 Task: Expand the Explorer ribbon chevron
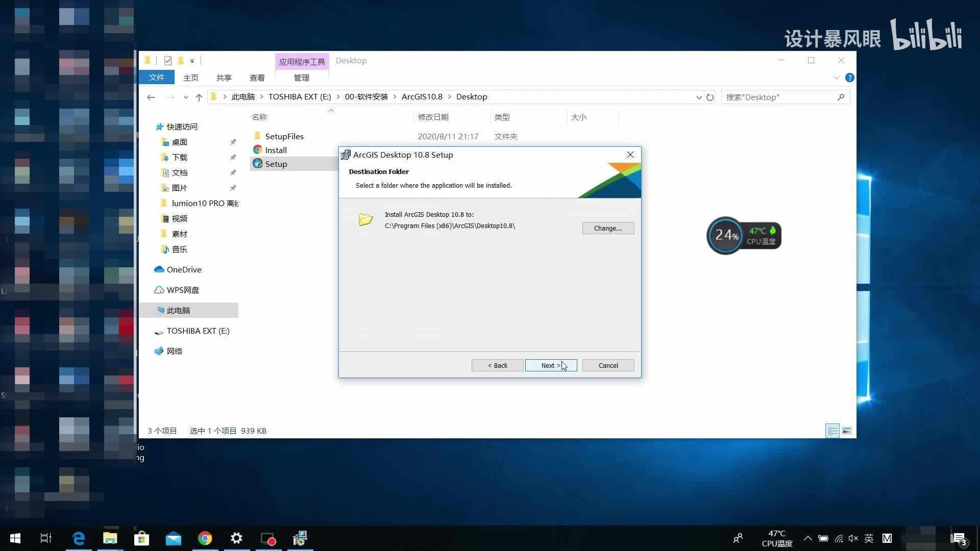[837, 78]
